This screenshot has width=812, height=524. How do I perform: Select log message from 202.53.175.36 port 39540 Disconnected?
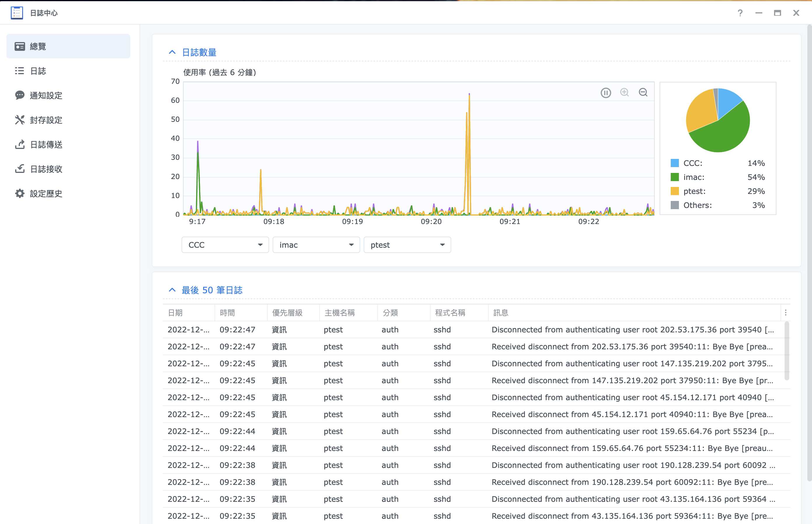[x=476, y=329]
